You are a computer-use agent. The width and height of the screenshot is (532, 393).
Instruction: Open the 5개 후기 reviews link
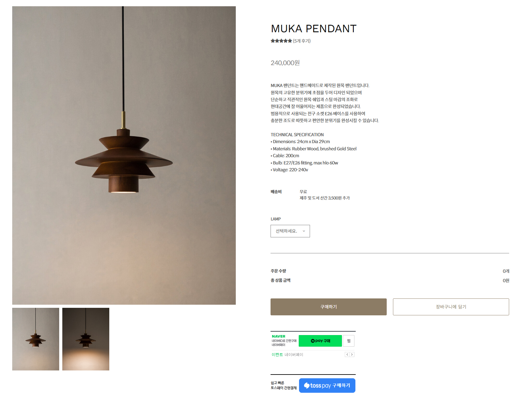coord(302,41)
